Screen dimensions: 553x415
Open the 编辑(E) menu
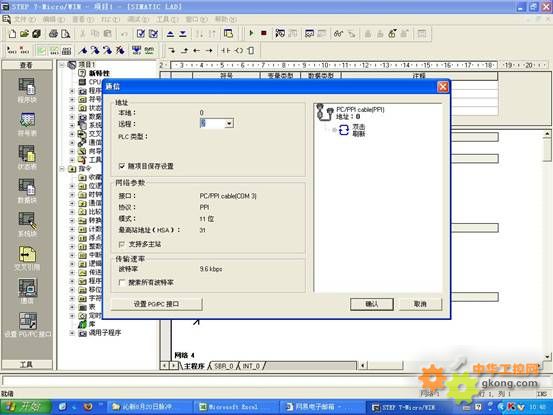(x=54, y=19)
